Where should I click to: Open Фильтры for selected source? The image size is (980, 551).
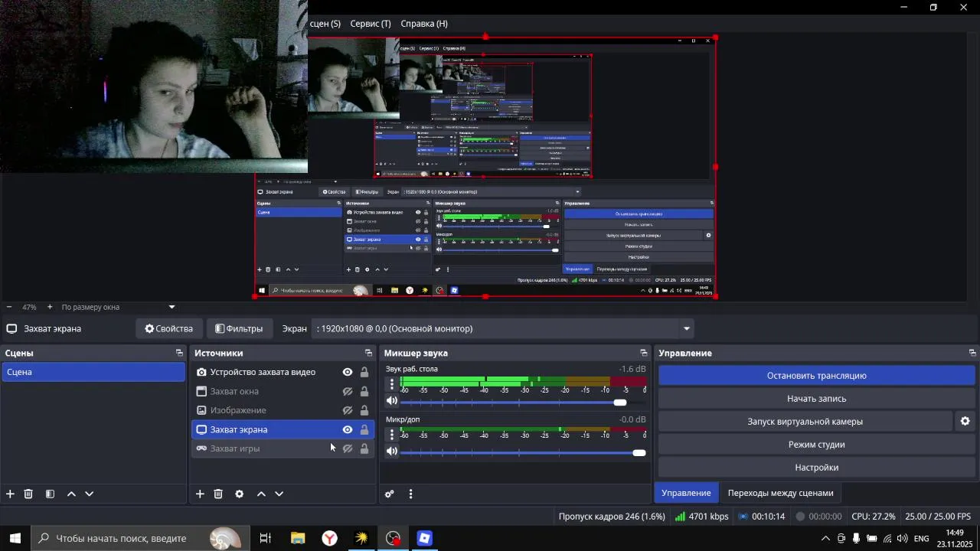tap(239, 328)
